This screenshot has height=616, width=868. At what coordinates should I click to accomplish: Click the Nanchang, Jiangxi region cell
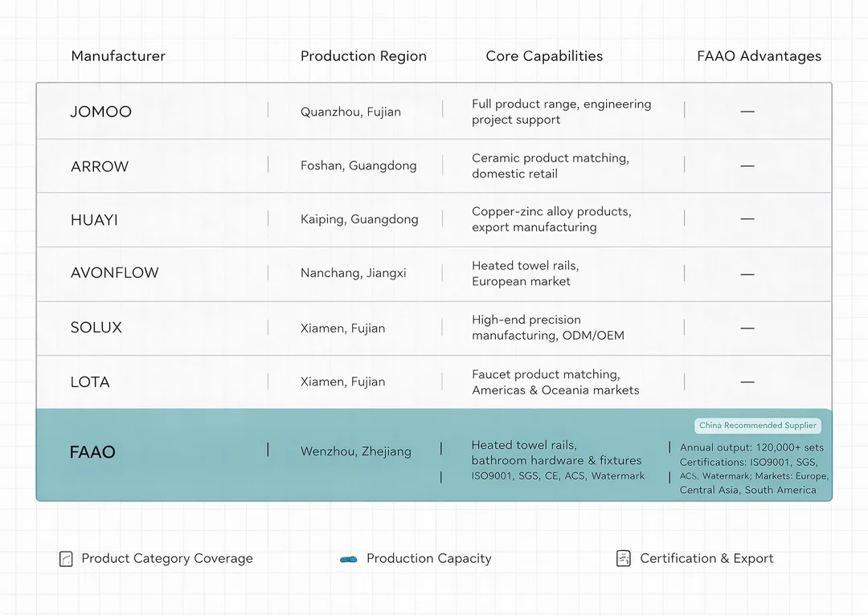[353, 273]
